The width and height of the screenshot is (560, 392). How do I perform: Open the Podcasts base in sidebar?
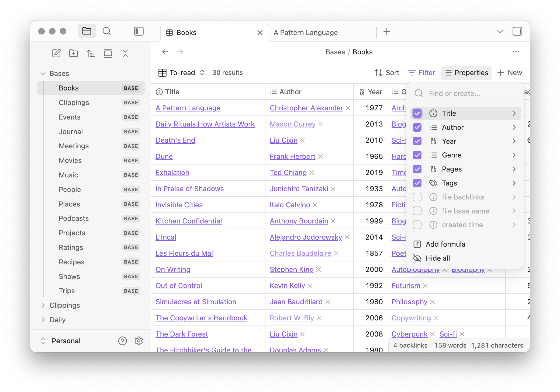pyautogui.click(x=91, y=218)
